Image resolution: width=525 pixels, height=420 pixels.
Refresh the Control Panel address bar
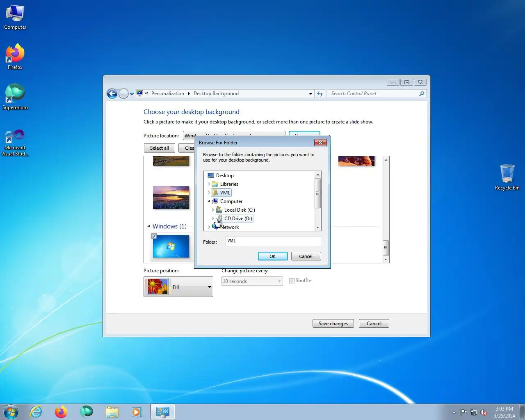point(320,94)
